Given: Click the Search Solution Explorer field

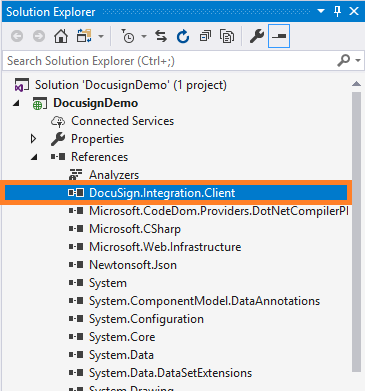Looking at the screenshot, I should tap(170, 61).
